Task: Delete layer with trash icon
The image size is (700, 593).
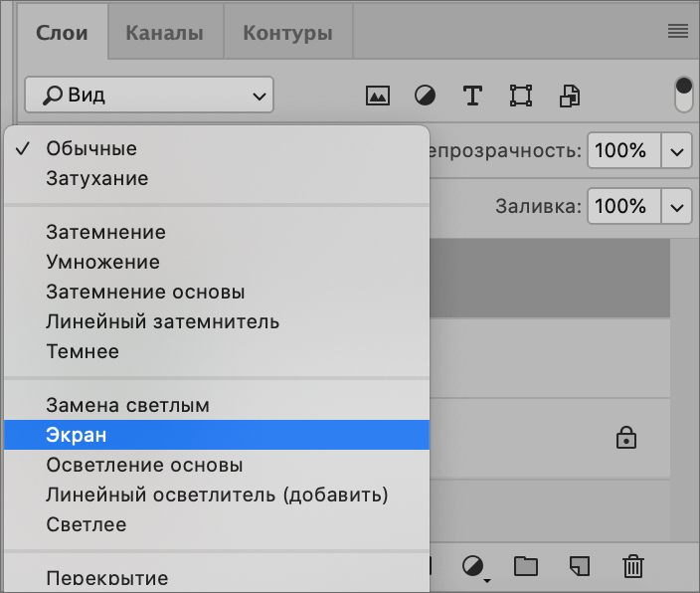Action: pos(633,566)
